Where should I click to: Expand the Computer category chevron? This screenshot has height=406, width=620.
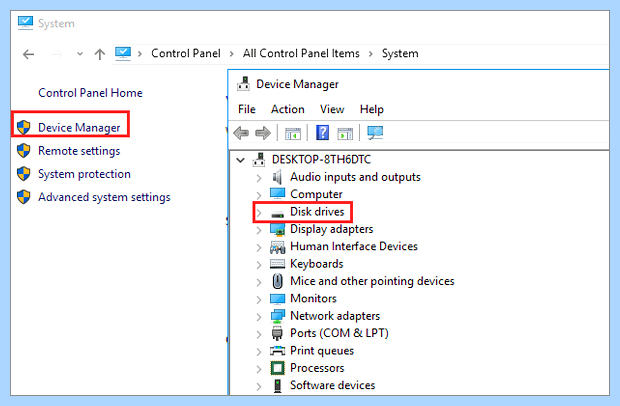[259, 195]
